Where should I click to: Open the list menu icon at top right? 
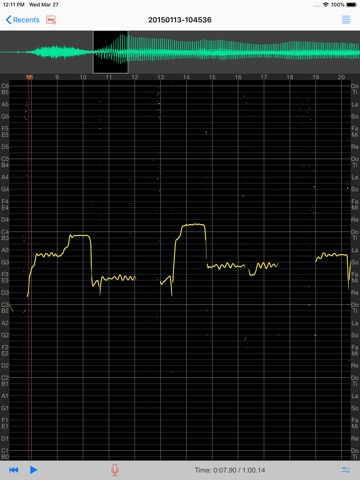click(346, 20)
